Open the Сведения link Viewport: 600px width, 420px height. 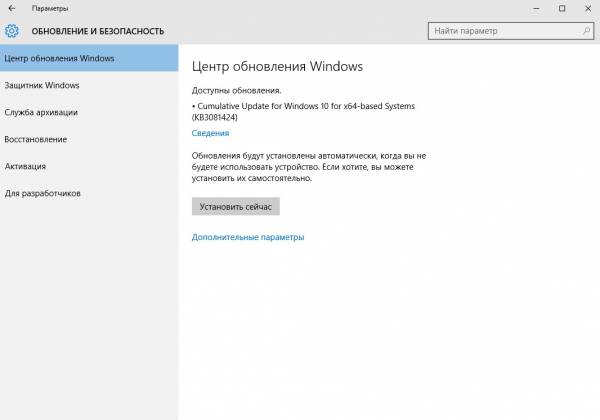coord(210,133)
